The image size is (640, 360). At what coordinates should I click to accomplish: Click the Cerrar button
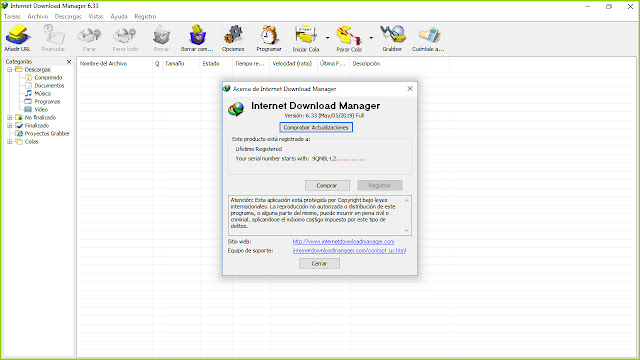[x=319, y=264]
